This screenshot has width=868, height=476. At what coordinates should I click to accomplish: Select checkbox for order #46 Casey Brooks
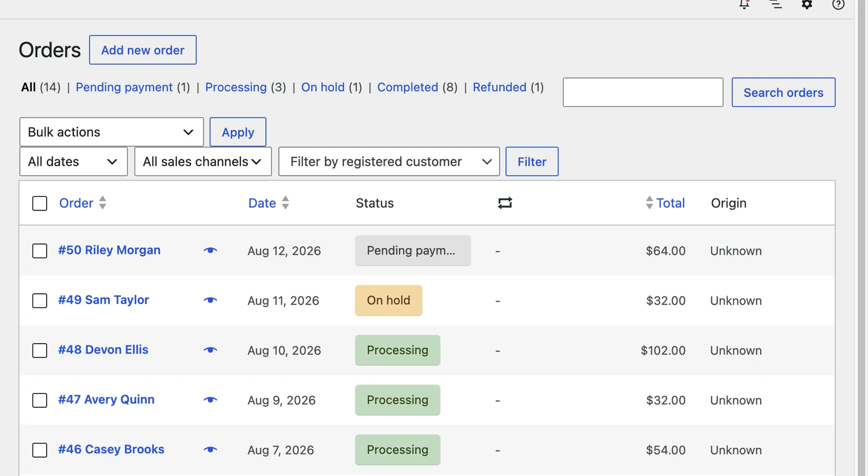(40, 451)
